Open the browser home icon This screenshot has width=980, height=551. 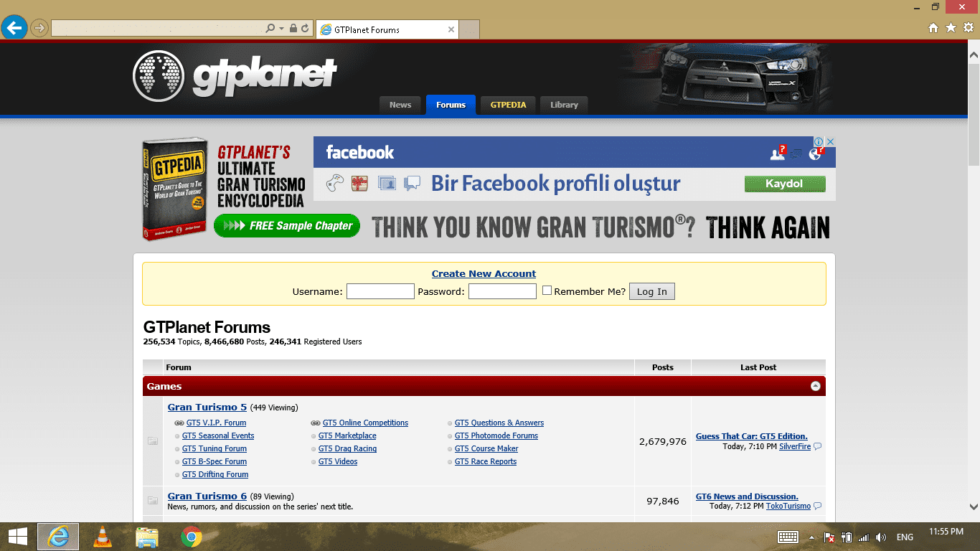click(x=933, y=28)
